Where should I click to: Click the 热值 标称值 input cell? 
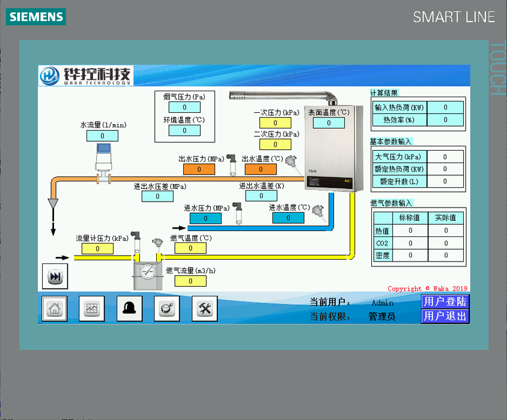[x=411, y=230]
